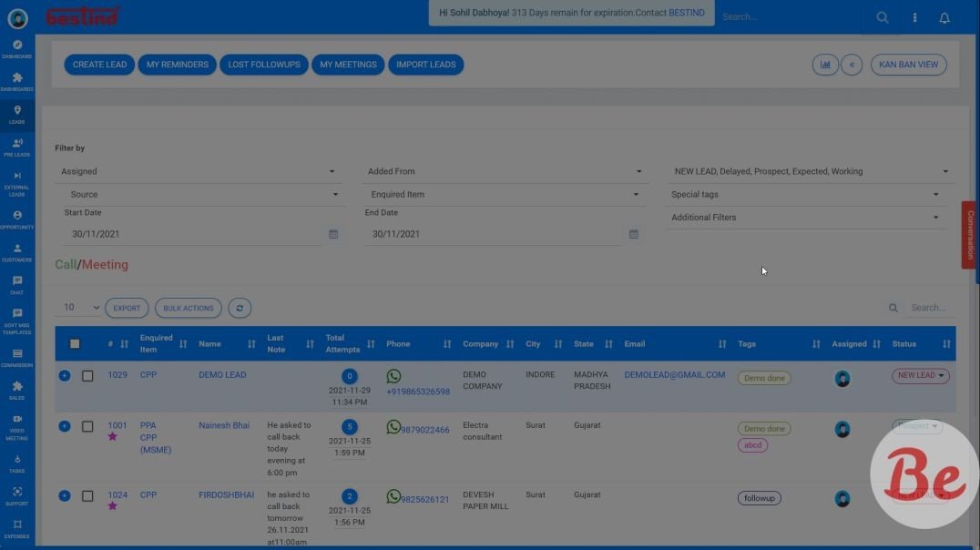The image size is (980, 550).
Task: Open Video Meeting in the sidebar
Action: point(17,424)
